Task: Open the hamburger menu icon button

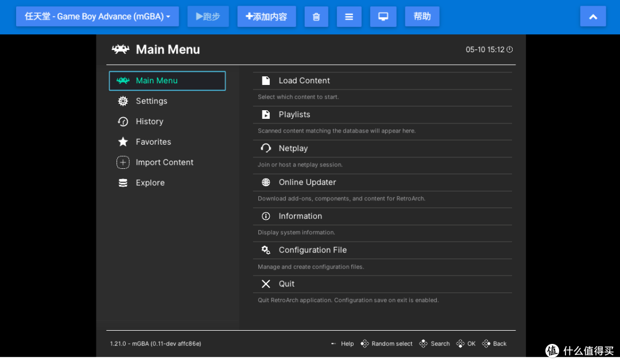Action: click(349, 17)
